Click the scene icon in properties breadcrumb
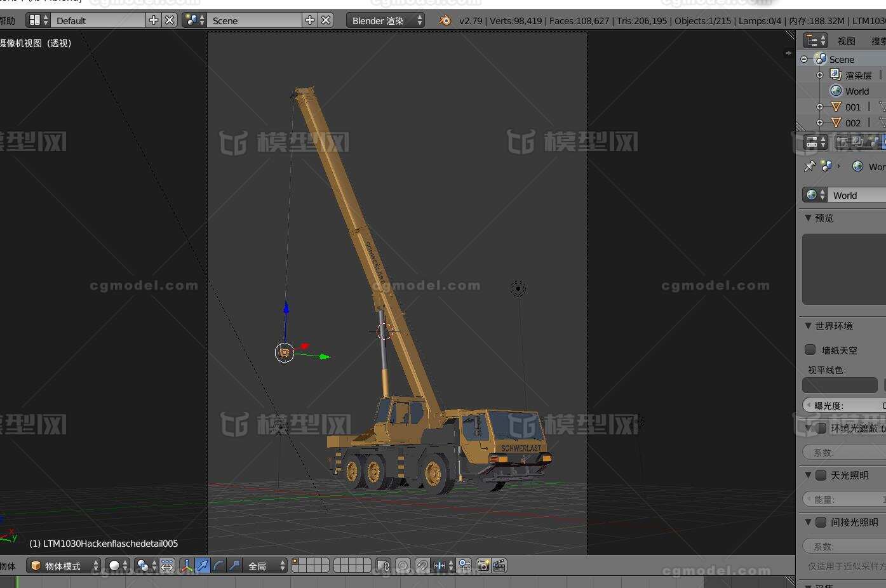Viewport: 886px width, 588px height. [826, 166]
